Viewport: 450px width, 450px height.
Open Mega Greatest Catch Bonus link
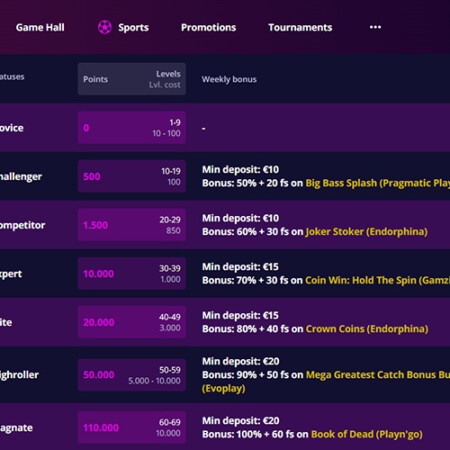[378, 375]
